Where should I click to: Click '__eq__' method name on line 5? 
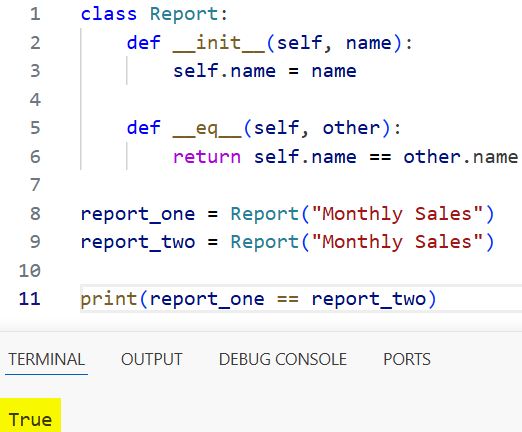point(207,129)
